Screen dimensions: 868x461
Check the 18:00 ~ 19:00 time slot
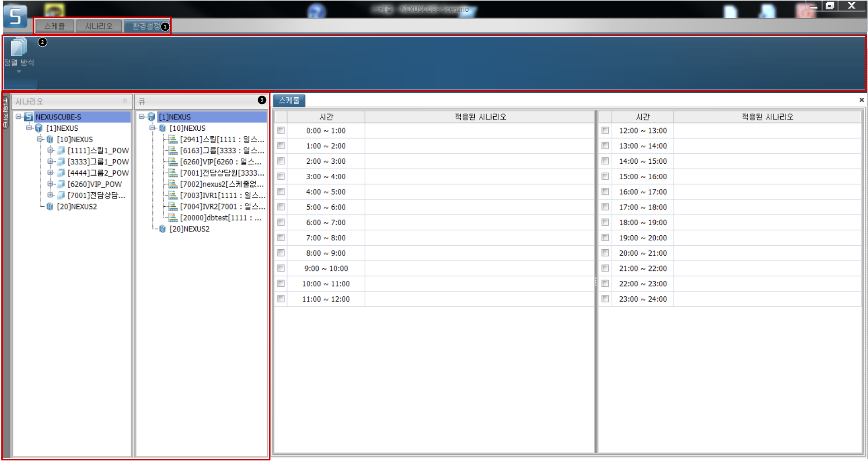(x=605, y=222)
